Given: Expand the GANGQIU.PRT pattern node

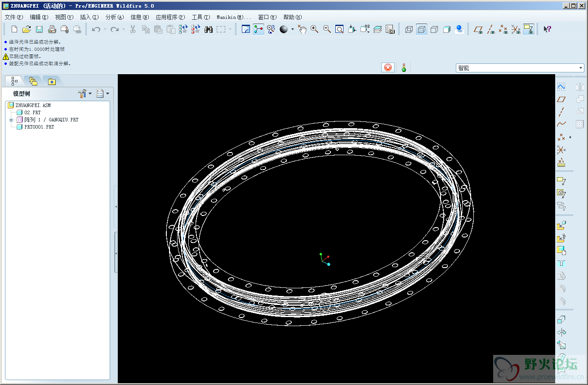Looking at the screenshot, I should click(x=11, y=120).
